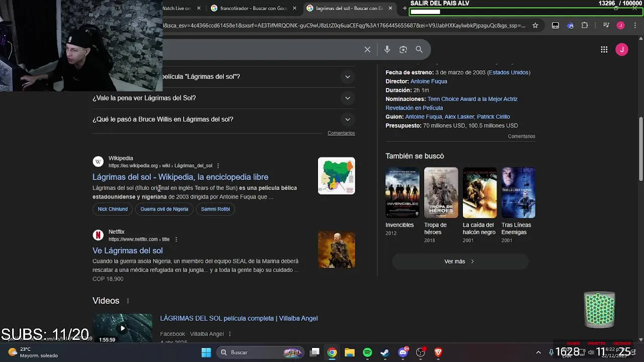This screenshot has height=362, width=644.
Task: Click Nick Chinlund chip
Action: pos(113,209)
